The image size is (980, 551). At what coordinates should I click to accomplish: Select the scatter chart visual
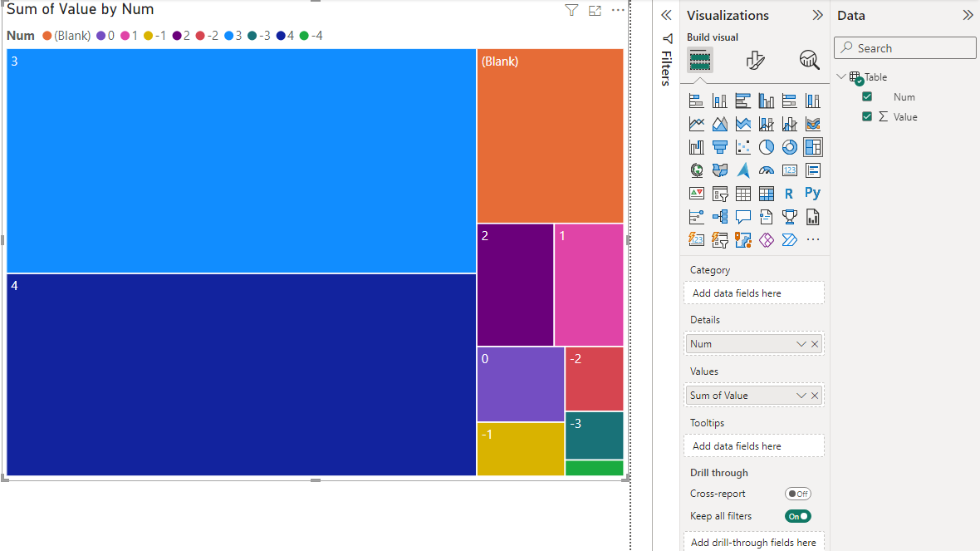pos(743,147)
